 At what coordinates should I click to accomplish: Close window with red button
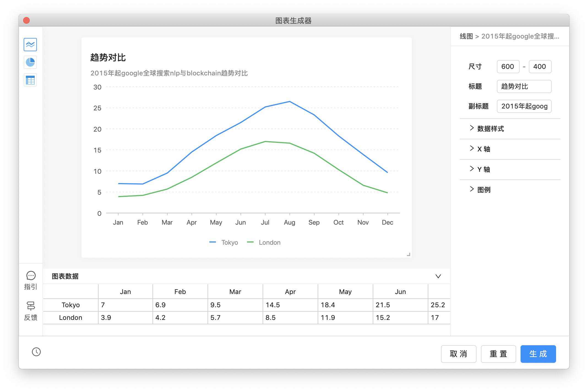tap(26, 21)
